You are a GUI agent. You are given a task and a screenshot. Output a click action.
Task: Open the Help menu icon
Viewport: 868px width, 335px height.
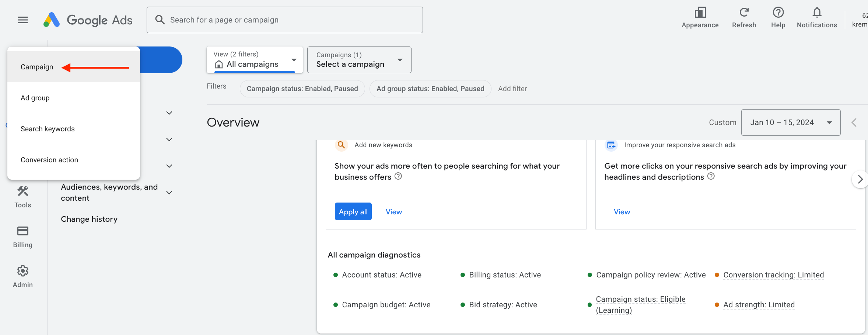(778, 13)
